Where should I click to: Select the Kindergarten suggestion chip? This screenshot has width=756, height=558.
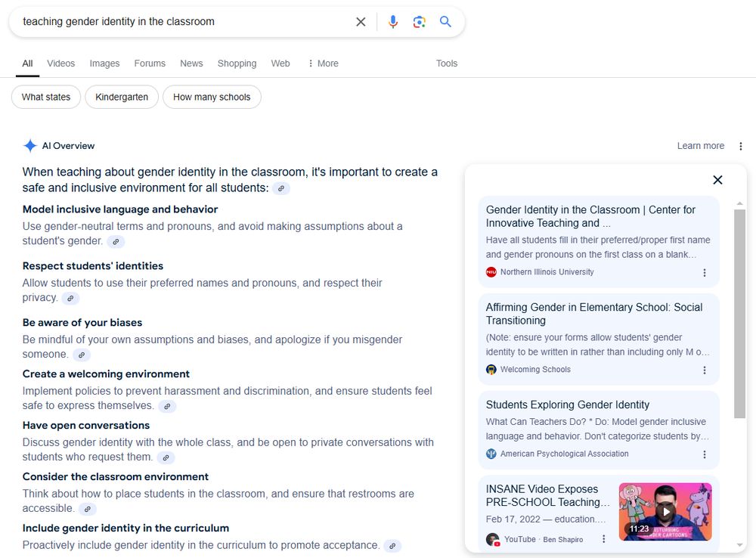click(x=121, y=97)
